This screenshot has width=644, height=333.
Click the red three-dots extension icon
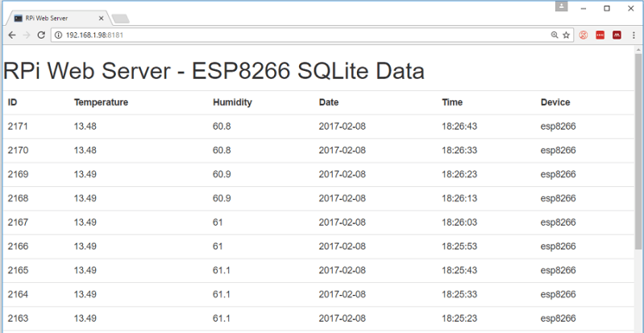click(x=600, y=35)
